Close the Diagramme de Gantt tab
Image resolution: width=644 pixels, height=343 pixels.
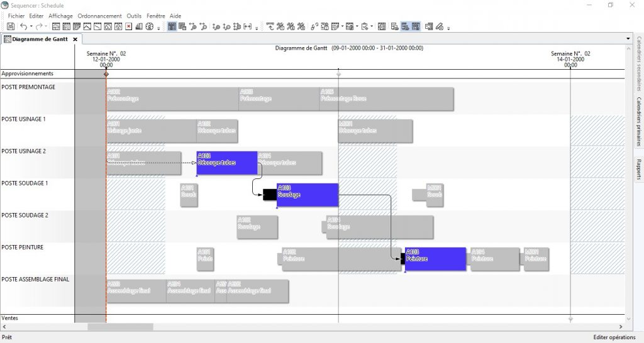75,40
